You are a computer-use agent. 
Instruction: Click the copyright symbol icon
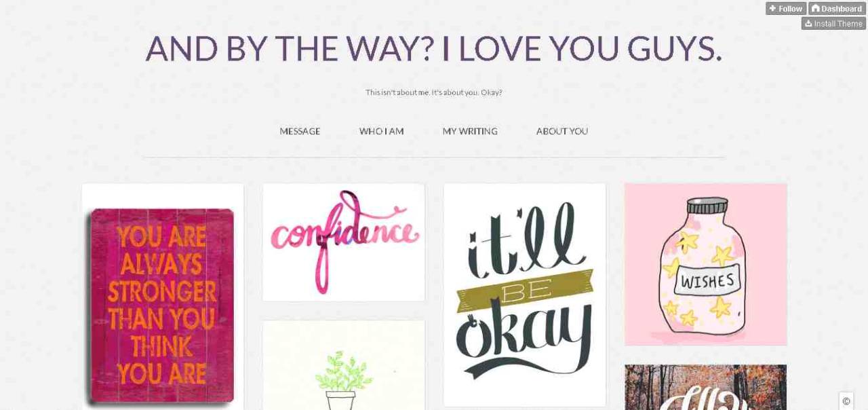(x=846, y=400)
